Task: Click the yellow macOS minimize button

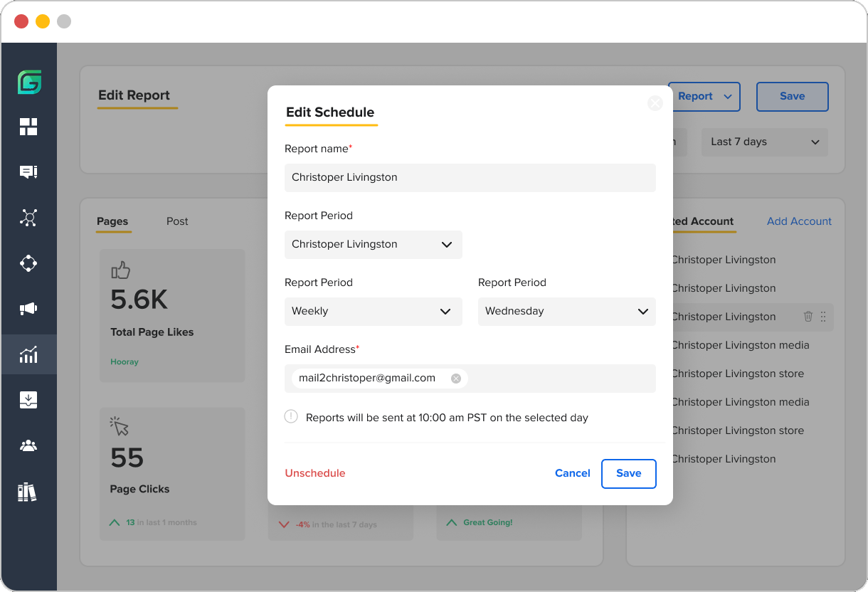Action: tap(43, 21)
